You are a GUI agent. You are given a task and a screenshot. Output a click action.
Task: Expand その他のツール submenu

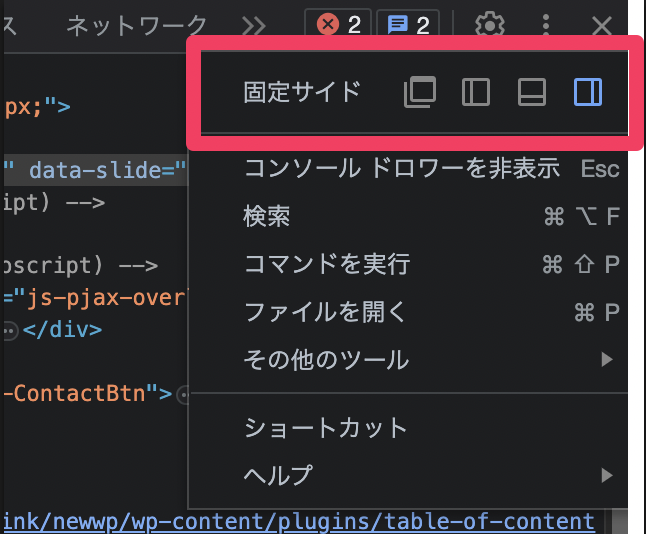pyautogui.click(x=408, y=359)
